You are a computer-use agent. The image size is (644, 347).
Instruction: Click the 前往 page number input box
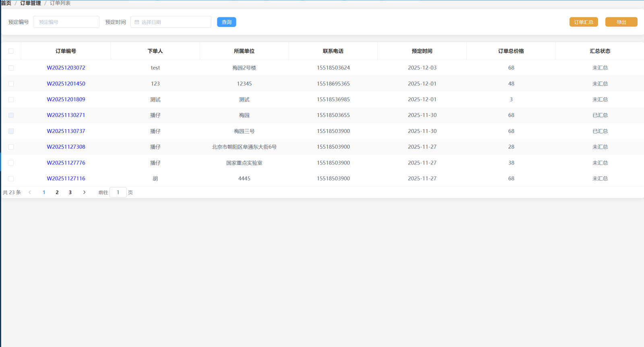(118, 192)
